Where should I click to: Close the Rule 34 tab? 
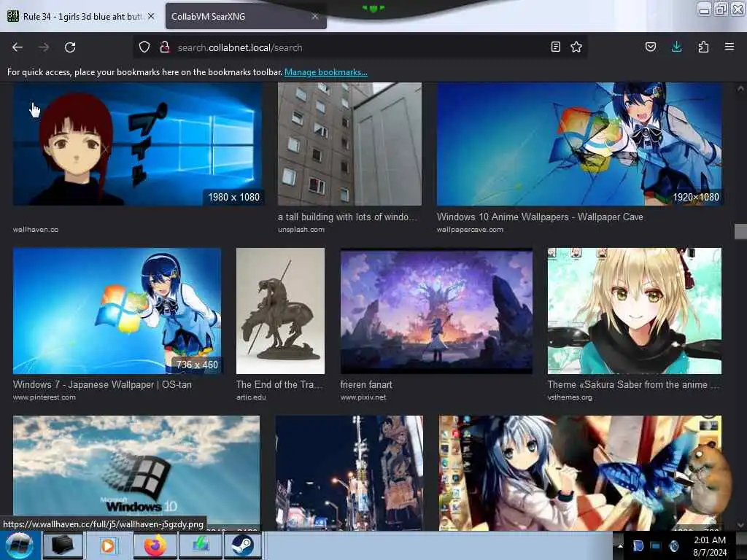[x=151, y=16]
